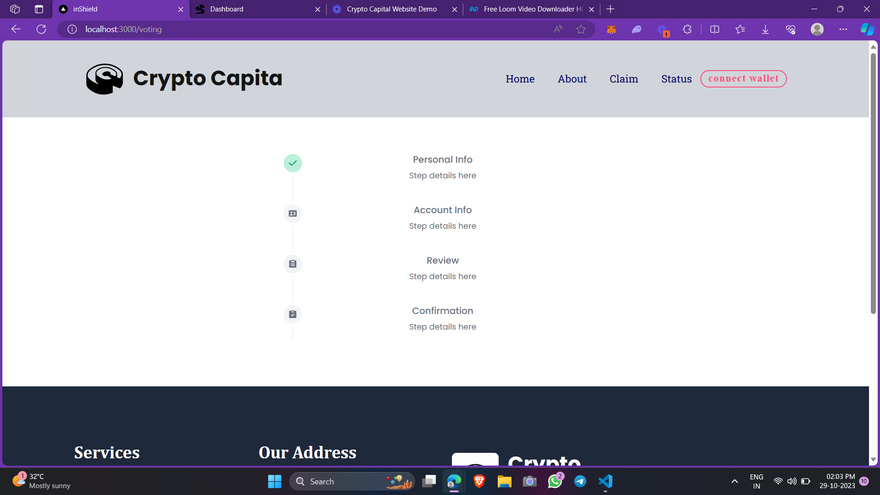Add this page to favorites with star icon
Screen dimensions: 880x495
(x=581, y=29)
